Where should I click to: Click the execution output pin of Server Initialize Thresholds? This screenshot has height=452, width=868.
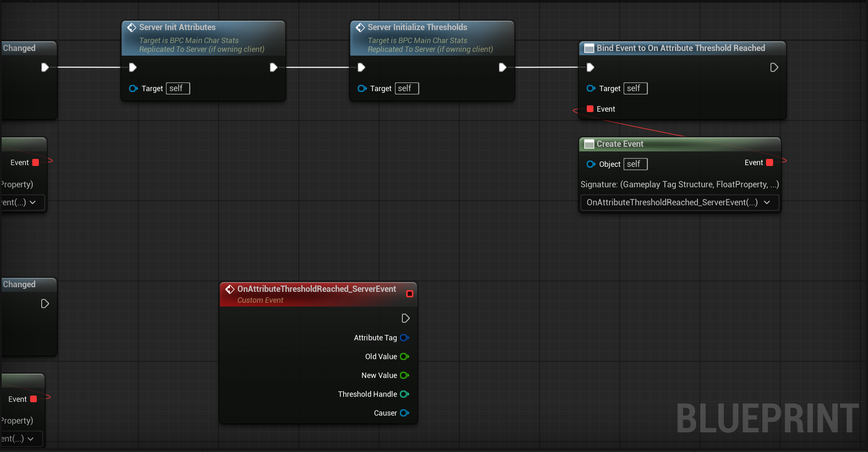501,67
